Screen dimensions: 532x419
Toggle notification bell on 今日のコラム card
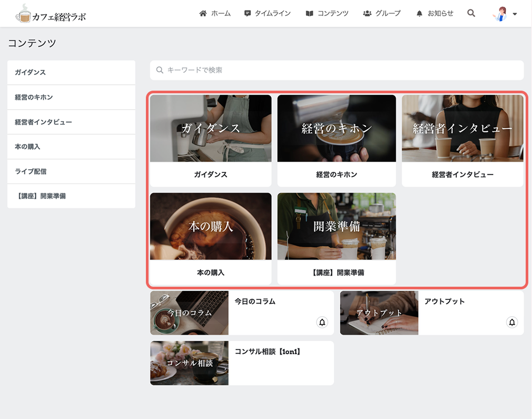pyautogui.click(x=322, y=322)
